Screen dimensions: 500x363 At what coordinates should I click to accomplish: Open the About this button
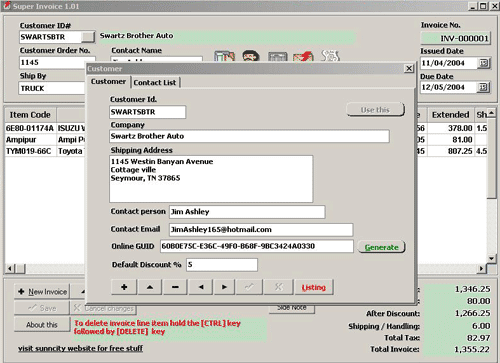tap(42, 324)
